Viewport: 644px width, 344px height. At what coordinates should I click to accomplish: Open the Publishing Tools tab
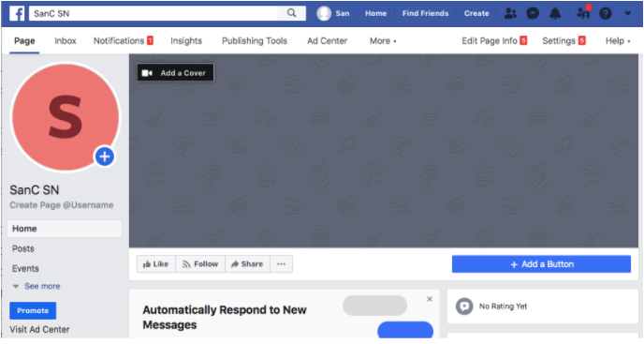point(255,40)
